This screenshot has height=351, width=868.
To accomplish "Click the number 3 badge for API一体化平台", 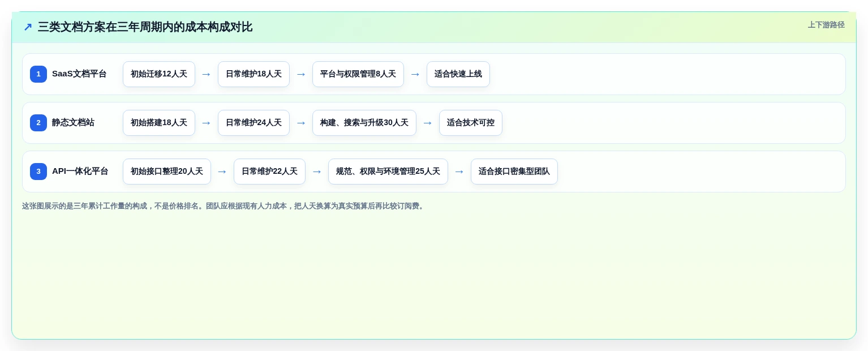I will 38,172.
